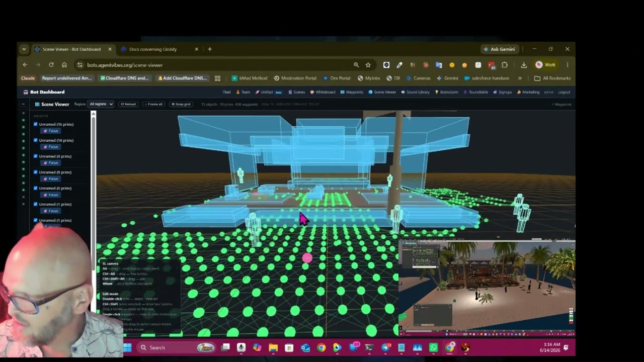Open Telegram from the taskbar
The image size is (644, 362).
pos(386,347)
